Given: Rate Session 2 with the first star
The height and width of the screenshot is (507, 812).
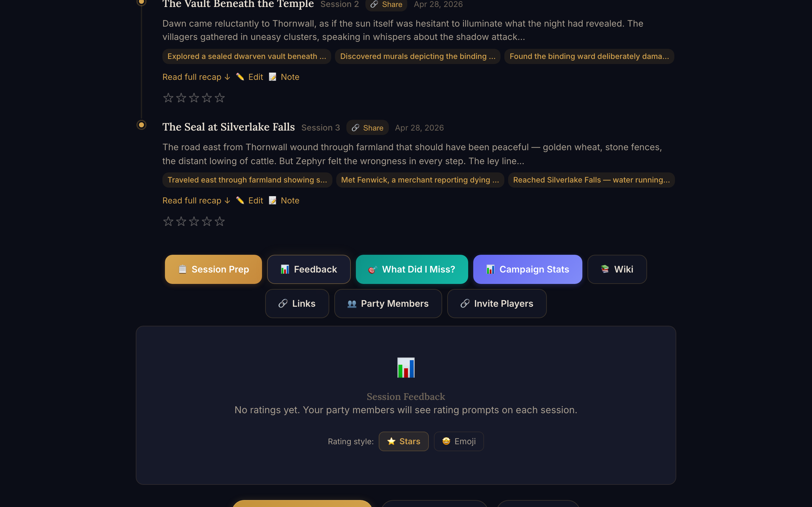Looking at the screenshot, I should [x=168, y=98].
